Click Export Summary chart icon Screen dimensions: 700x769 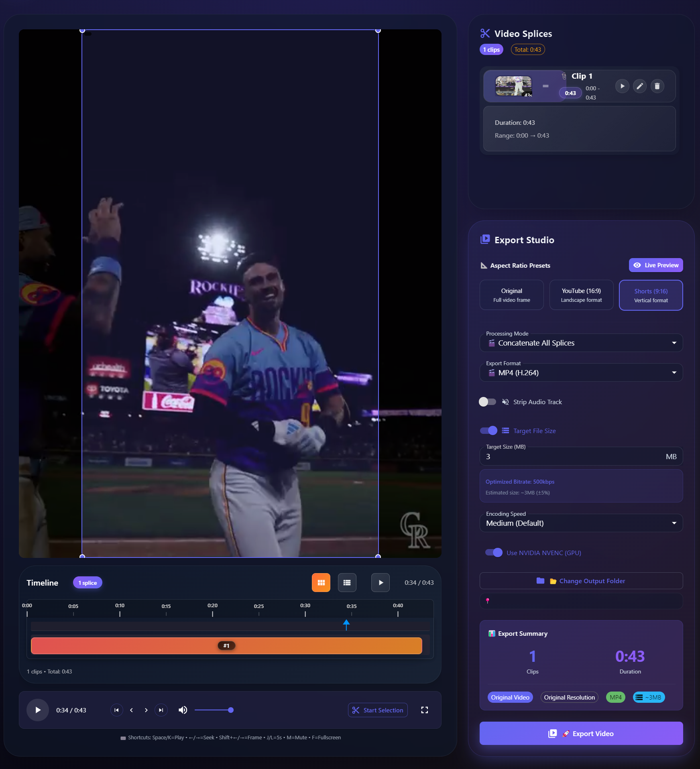tap(492, 633)
